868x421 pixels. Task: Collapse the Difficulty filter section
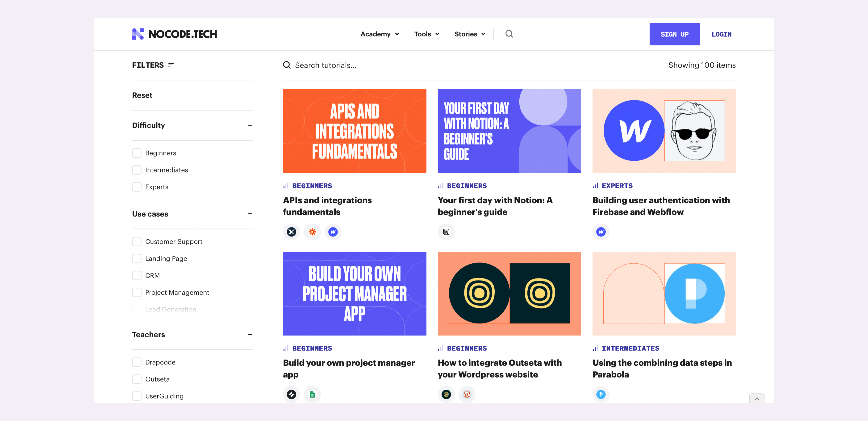(x=250, y=125)
